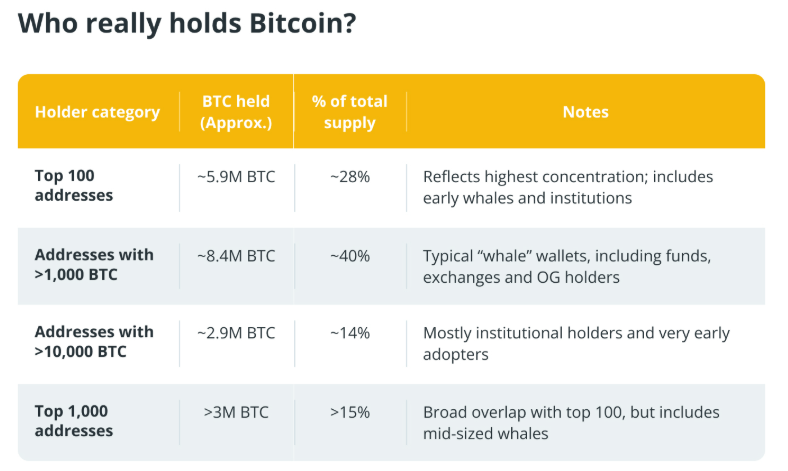The height and width of the screenshot is (471, 788).
Task: Select the "Holder category" column header
Action: (x=97, y=112)
